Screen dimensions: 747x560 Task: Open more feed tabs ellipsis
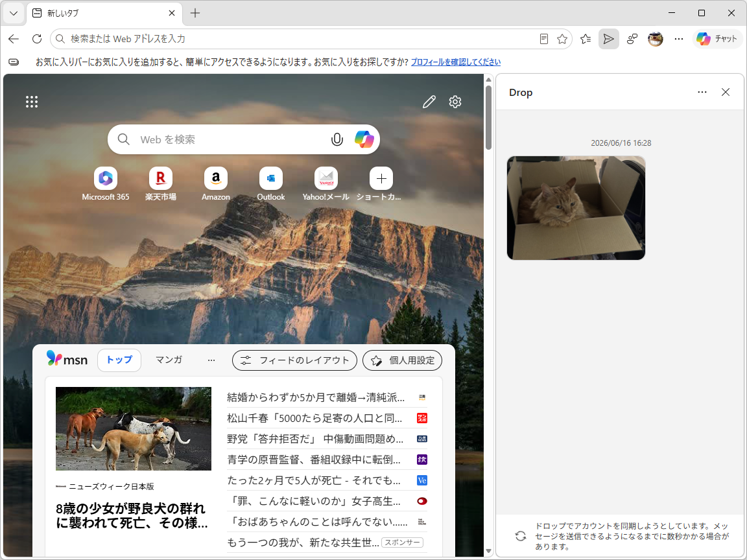pos(211,360)
